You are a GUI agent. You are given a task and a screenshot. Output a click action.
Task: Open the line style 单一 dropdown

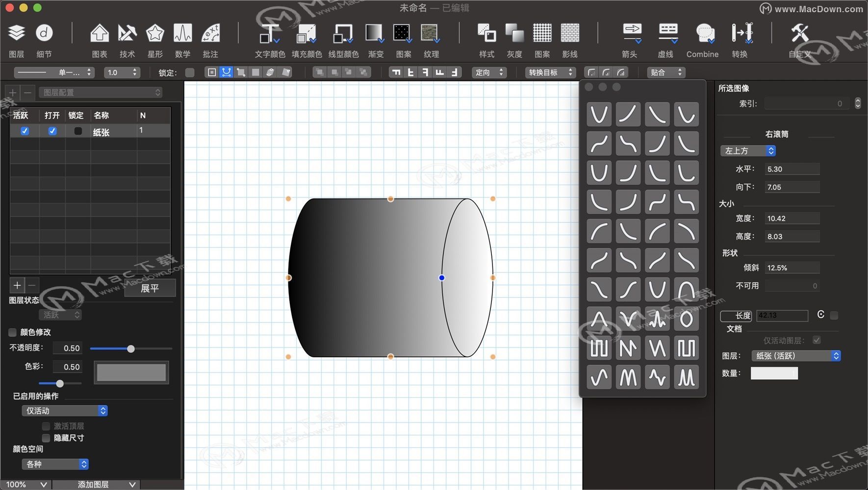54,73
